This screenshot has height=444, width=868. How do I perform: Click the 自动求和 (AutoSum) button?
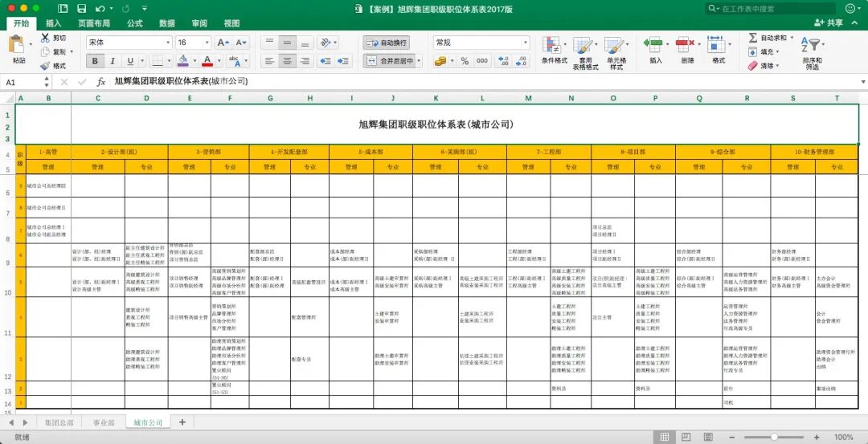(768, 38)
